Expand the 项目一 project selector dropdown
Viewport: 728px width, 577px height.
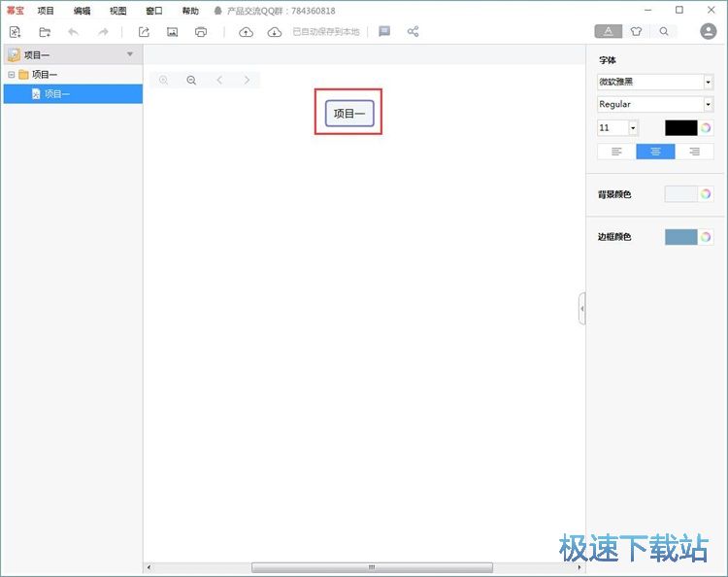pos(130,54)
